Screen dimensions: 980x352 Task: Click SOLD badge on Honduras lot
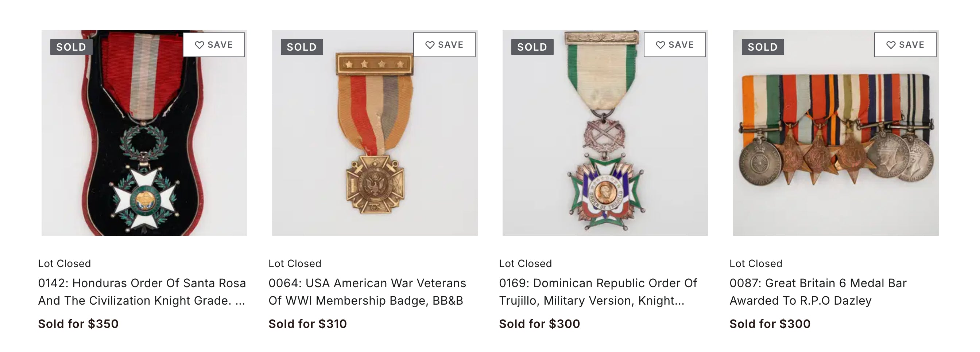pyautogui.click(x=71, y=47)
